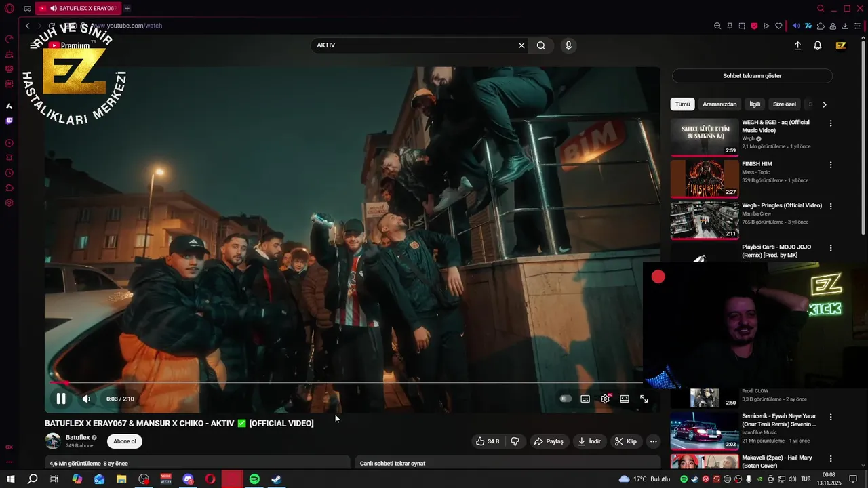Image resolution: width=868 pixels, height=488 pixels.
Task: Open Discord from the taskbar
Action: (189, 479)
